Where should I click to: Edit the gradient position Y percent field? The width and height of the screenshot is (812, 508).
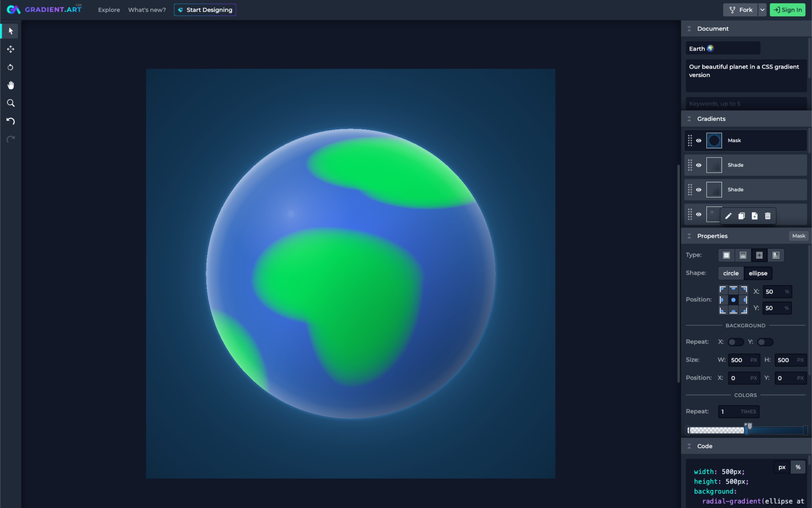tap(777, 308)
